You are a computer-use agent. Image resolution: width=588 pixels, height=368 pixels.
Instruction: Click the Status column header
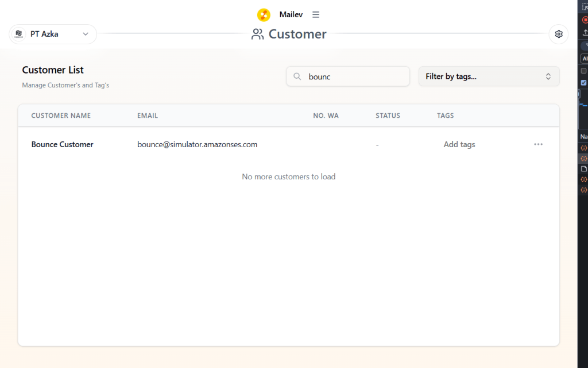[388, 116]
